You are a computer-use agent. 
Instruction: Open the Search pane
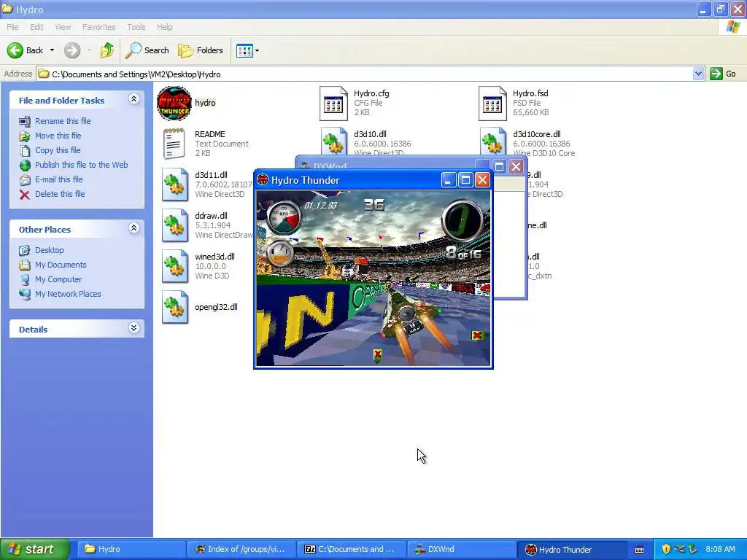coord(147,50)
